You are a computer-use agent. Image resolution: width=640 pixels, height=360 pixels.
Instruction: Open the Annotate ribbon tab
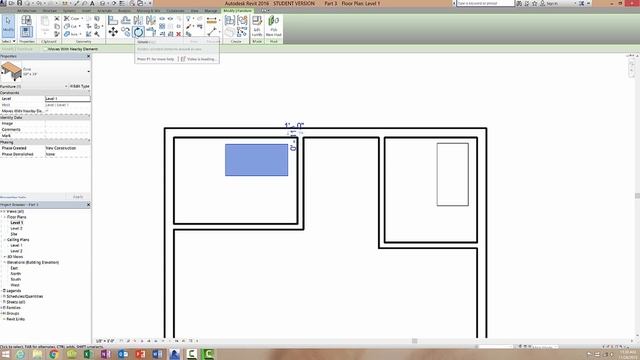(105, 11)
